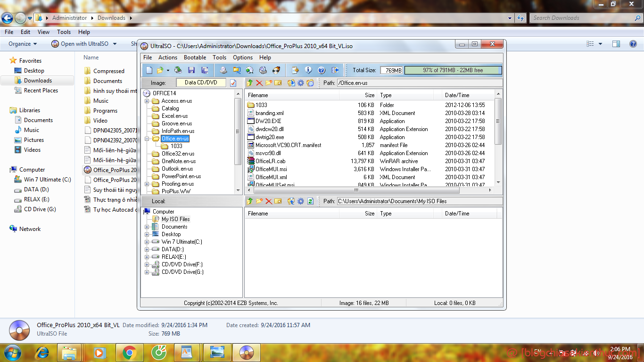Click Explorer's blue Help icon near preview pane button
Screen dimensions: 644x362
tap(633, 44)
